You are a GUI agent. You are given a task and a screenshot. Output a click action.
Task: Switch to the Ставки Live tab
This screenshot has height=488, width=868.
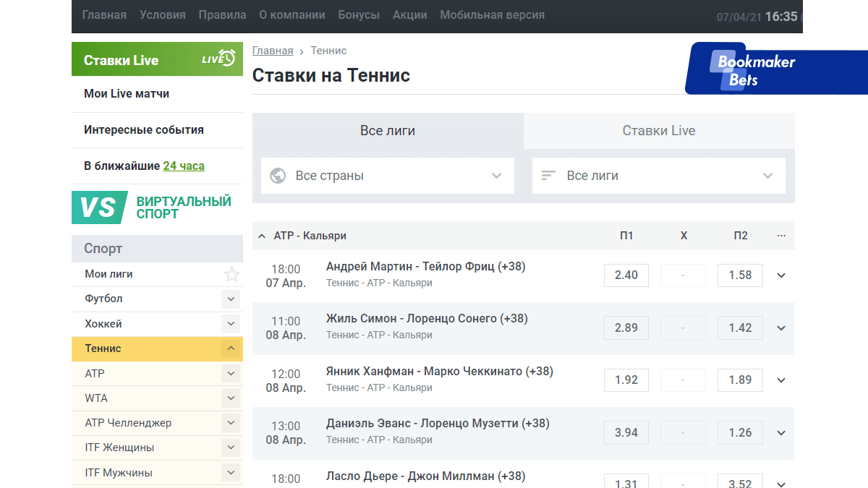coord(658,131)
